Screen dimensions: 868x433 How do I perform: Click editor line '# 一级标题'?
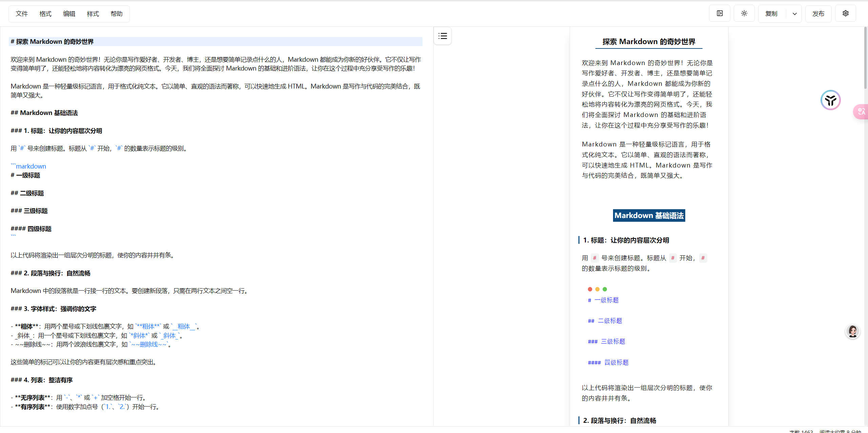[x=25, y=175]
